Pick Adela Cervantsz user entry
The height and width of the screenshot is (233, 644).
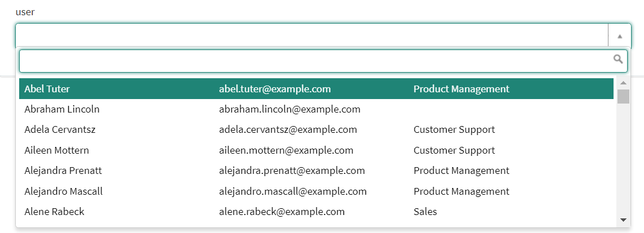60,129
